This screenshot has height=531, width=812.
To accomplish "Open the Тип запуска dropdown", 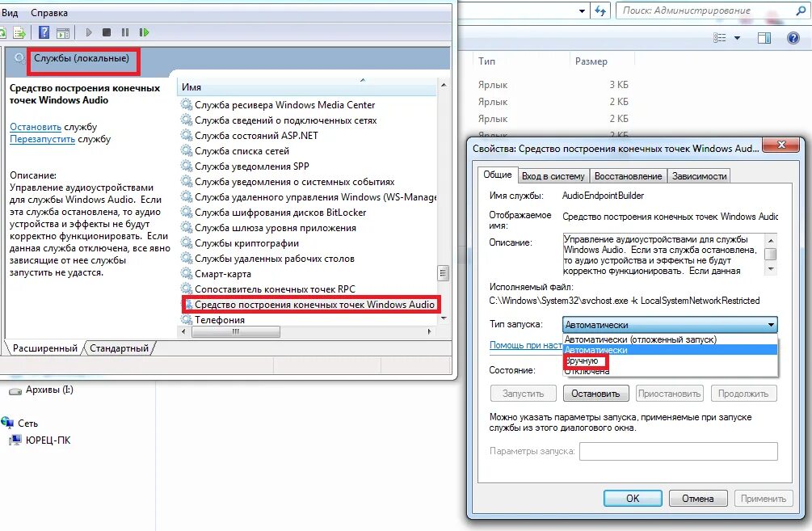I will pyautogui.click(x=670, y=325).
